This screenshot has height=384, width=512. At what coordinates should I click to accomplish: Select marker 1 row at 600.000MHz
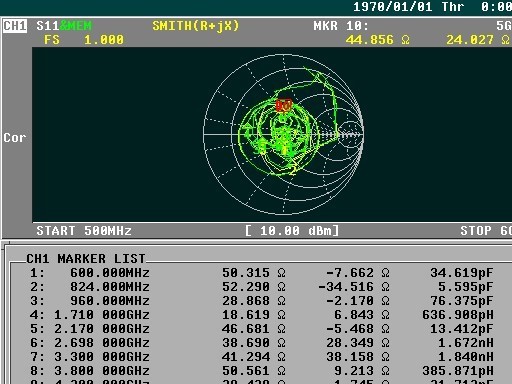(261, 273)
